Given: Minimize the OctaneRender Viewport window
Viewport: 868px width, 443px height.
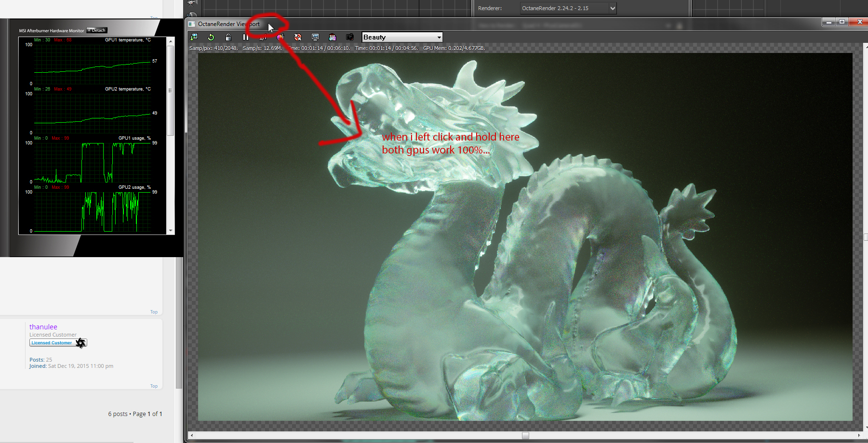Looking at the screenshot, I should point(829,22).
